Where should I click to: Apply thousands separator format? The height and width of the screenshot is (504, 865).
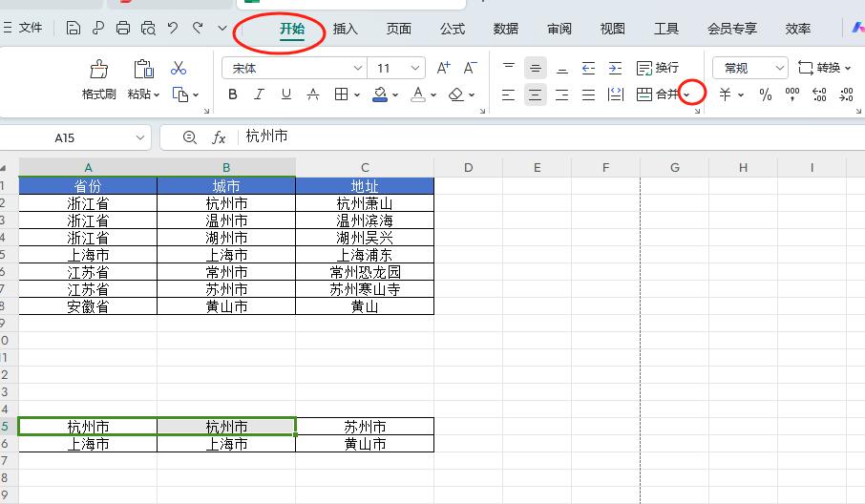[792, 94]
